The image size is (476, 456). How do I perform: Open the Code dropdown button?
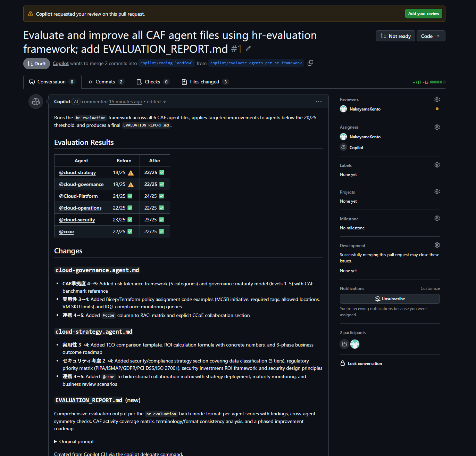431,36
